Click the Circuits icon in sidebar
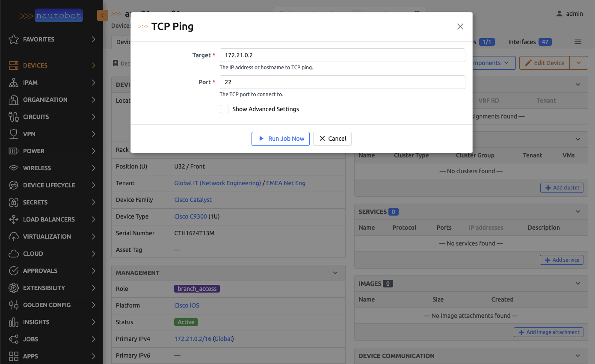 [x=14, y=117]
